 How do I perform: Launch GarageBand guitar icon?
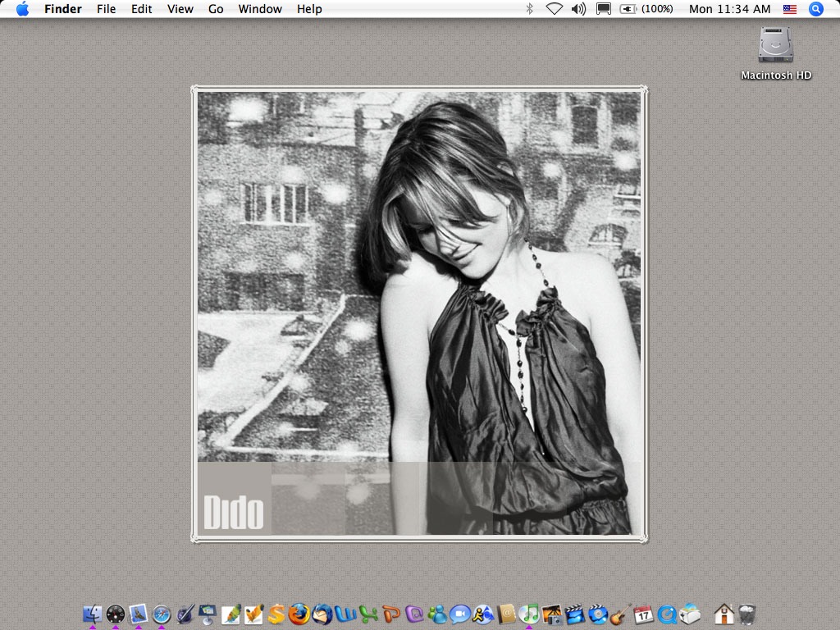(621, 614)
